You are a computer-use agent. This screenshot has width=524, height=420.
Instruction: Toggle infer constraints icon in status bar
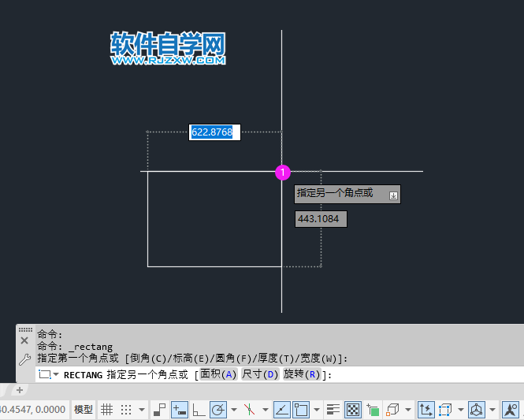160,409
